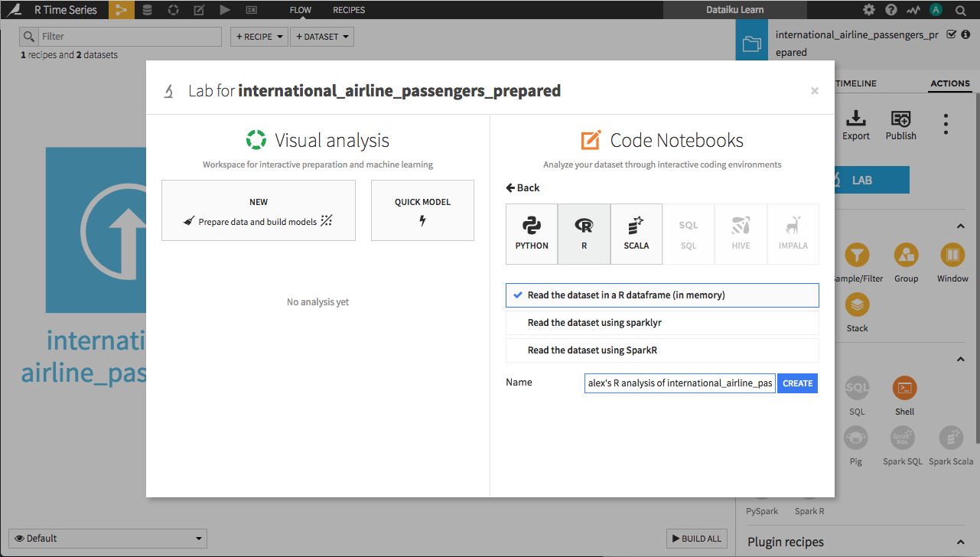Open the + RECIPE dropdown
The width and height of the screenshot is (980, 557).
[259, 37]
